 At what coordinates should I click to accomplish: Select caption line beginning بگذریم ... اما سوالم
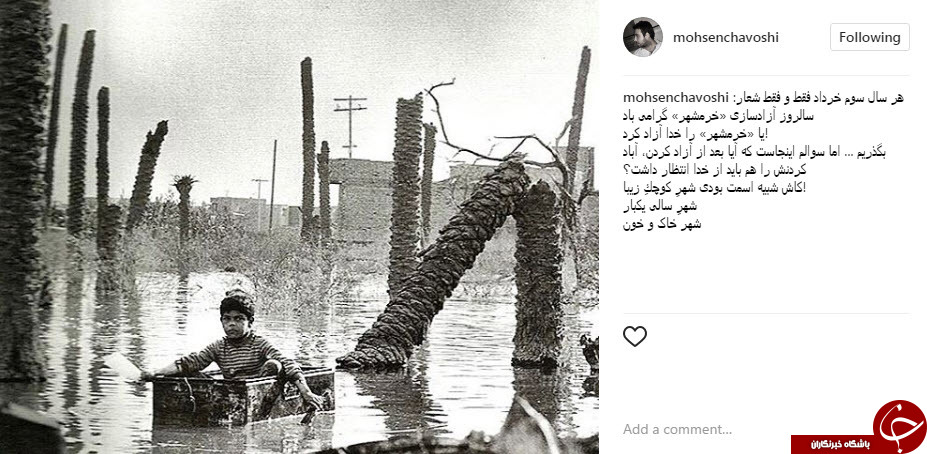pos(754,152)
